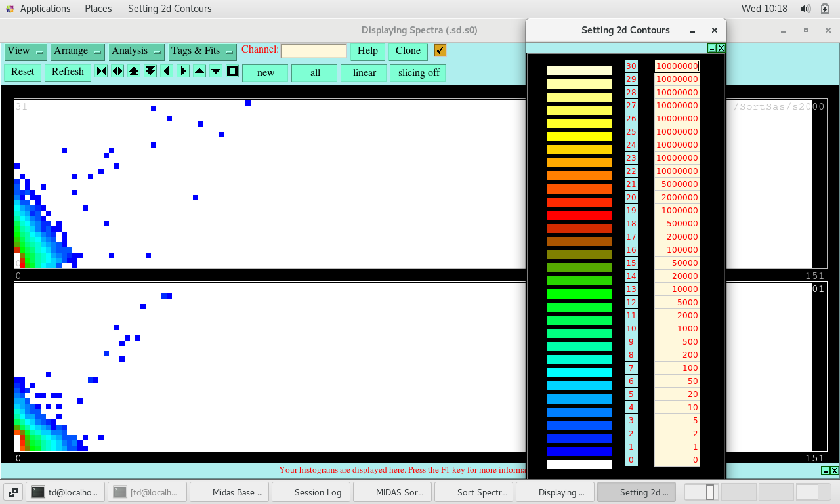Viewport: 840px width, 504px height.
Task: Open the Applications menu in top bar
Action: click(x=45, y=9)
